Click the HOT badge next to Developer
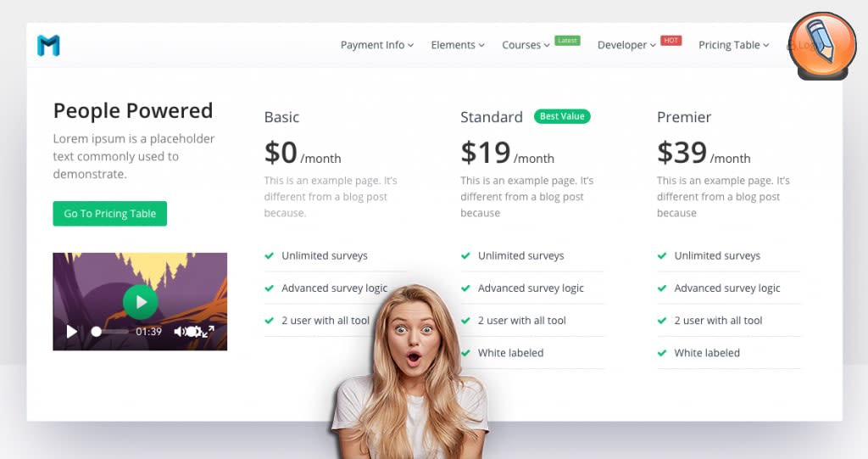Viewport: 868px width, 459px height. coord(671,41)
